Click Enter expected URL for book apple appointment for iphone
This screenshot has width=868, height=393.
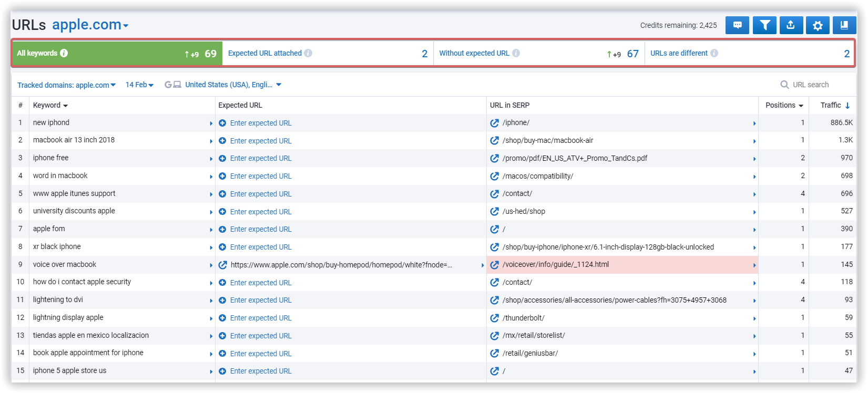pos(261,354)
